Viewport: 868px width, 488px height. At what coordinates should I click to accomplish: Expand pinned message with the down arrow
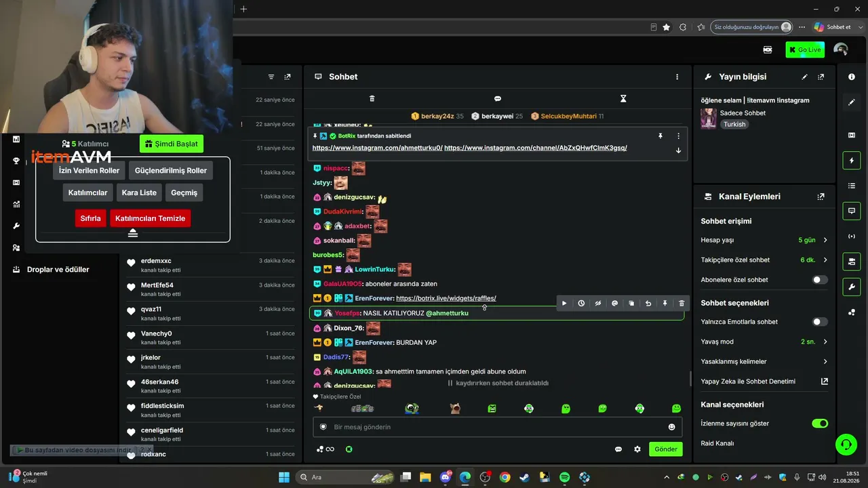(678, 150)
